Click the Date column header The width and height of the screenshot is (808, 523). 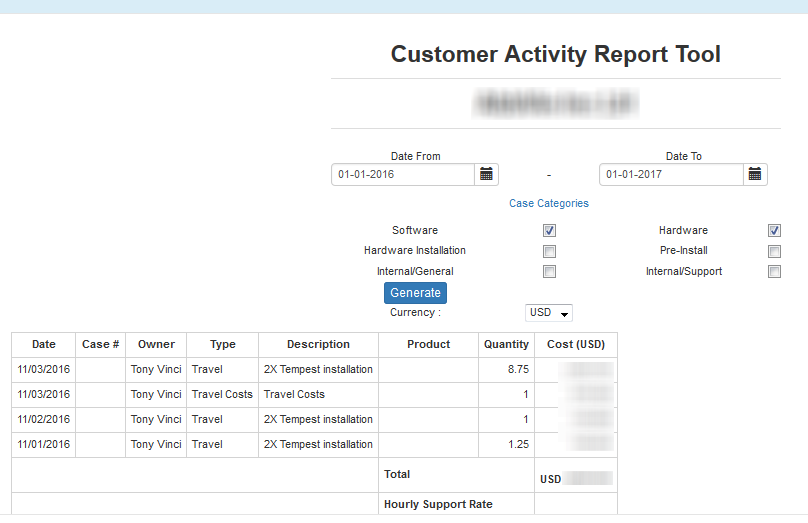coord(43,345)
